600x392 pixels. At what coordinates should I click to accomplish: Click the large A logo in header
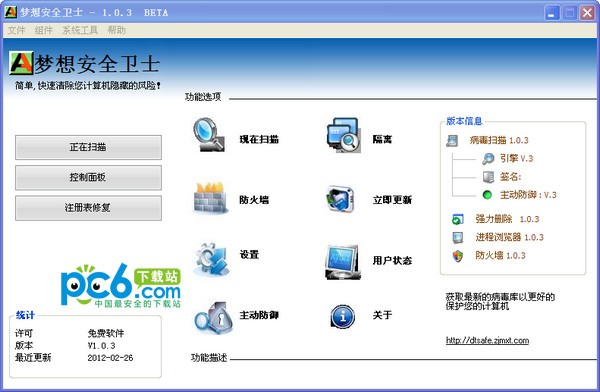(x=21, y=63)
